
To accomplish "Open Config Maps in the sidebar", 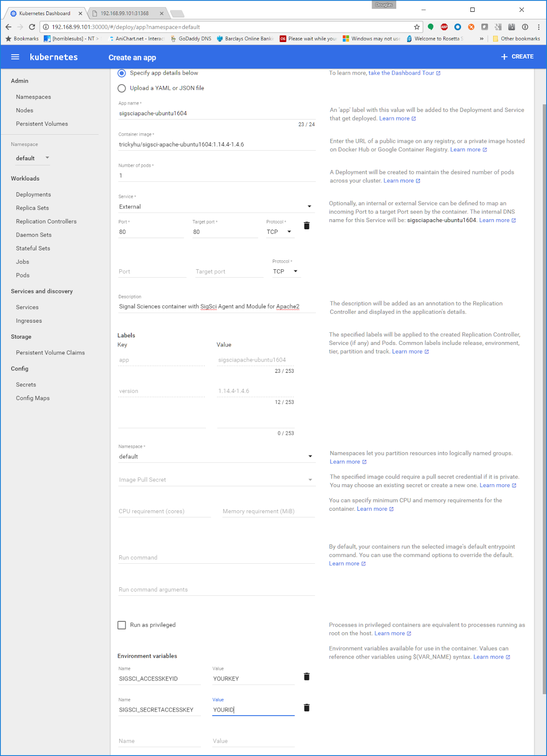I will [x=33, y=398].
